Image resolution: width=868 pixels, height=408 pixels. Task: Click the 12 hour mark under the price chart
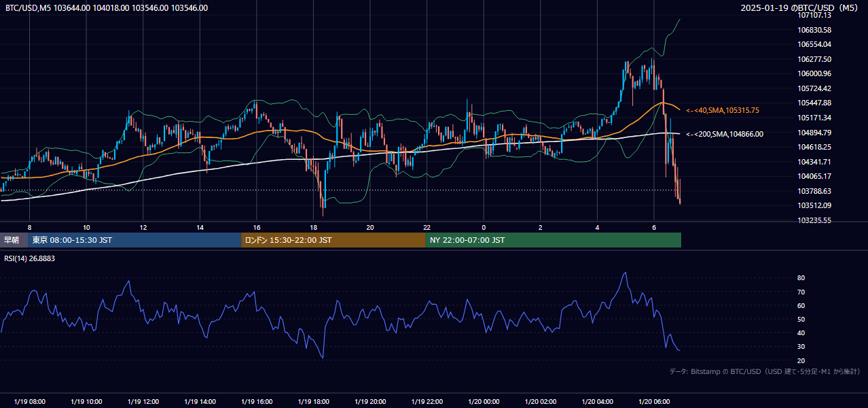[143, 227]
